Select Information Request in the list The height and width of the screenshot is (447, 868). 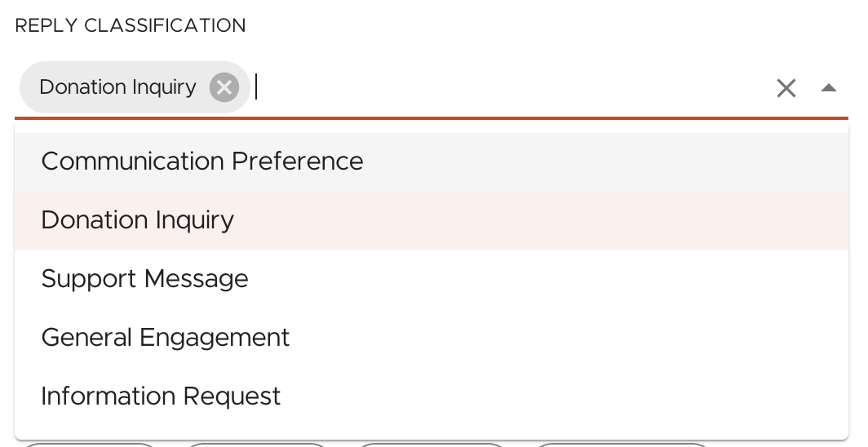161,396
